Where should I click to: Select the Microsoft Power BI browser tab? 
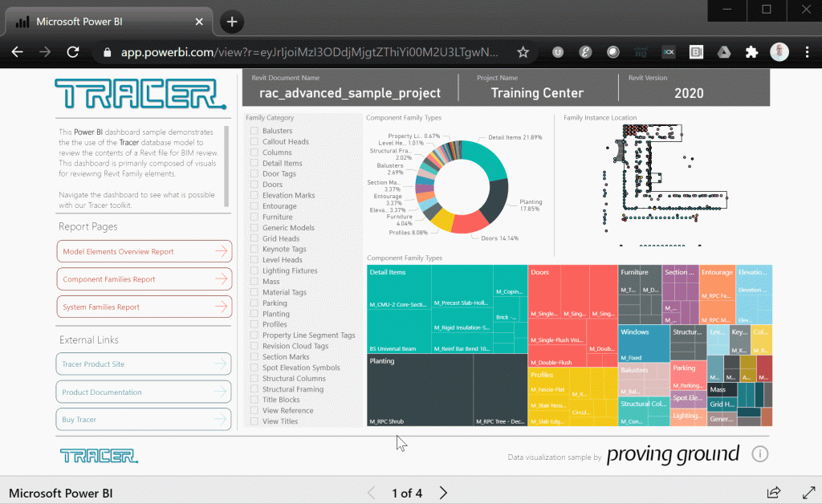(109, 22)
